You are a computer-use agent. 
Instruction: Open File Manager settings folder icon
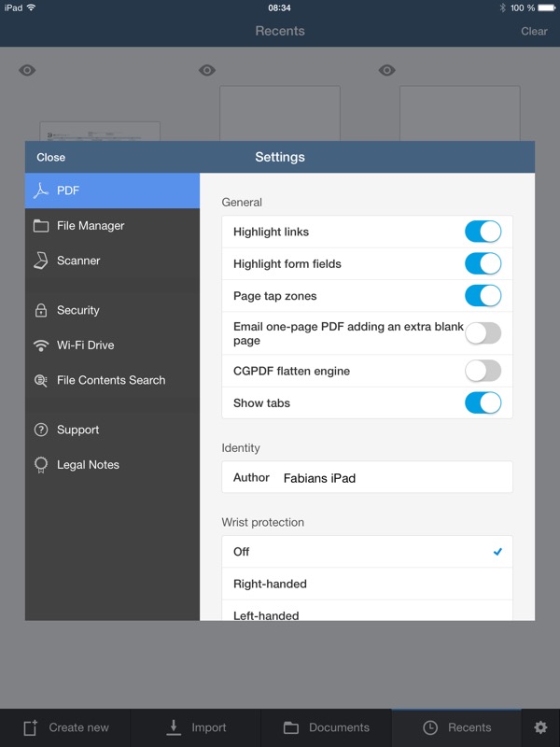pos(40,226)
